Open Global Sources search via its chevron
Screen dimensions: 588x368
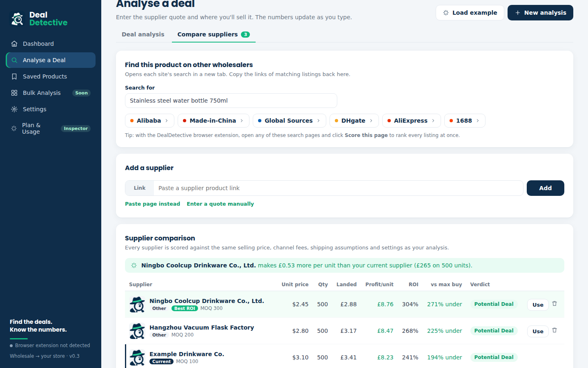tap(318, 121)
